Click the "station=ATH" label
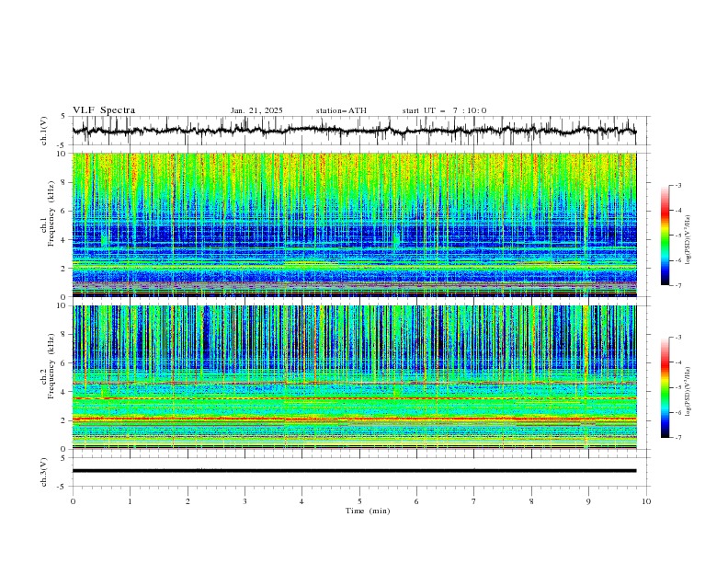728x563 pixels. click(341, 110)
